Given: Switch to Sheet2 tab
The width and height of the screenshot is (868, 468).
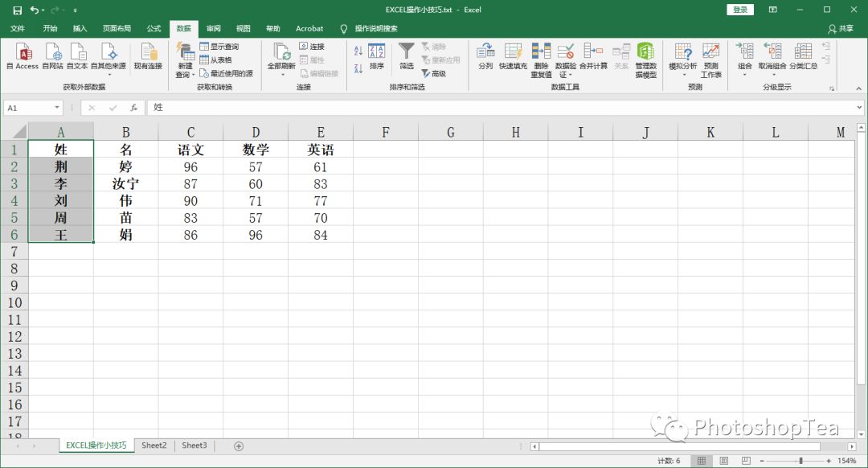Looking at the screenshot, I should click(154, 445).
